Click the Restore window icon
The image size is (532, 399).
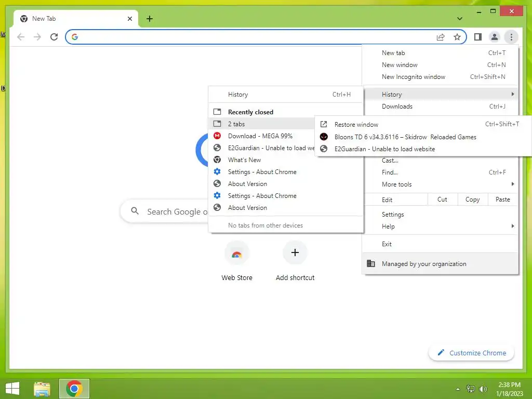coord(324,124)
